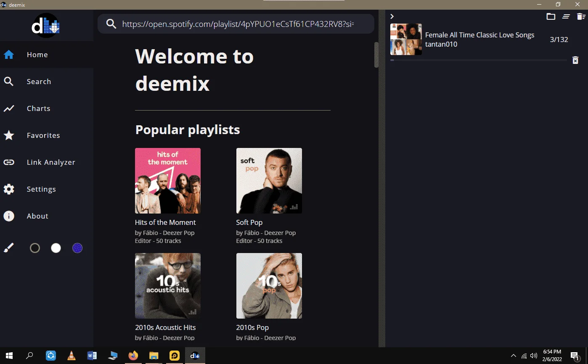Click the clear finished downloads list icon
The image size is (588, 364).
pyautogui.click(x=566, y=16)
